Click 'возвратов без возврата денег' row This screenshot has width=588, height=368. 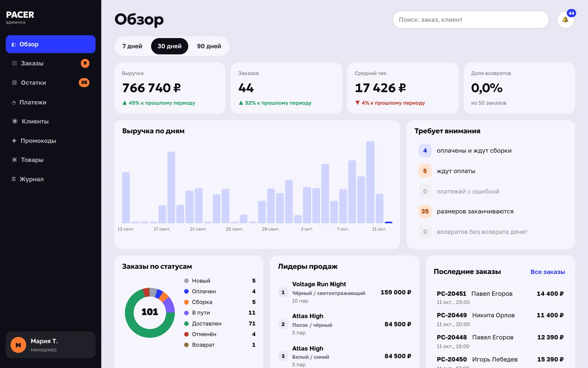pyautogui.click(x=491, y=232)
